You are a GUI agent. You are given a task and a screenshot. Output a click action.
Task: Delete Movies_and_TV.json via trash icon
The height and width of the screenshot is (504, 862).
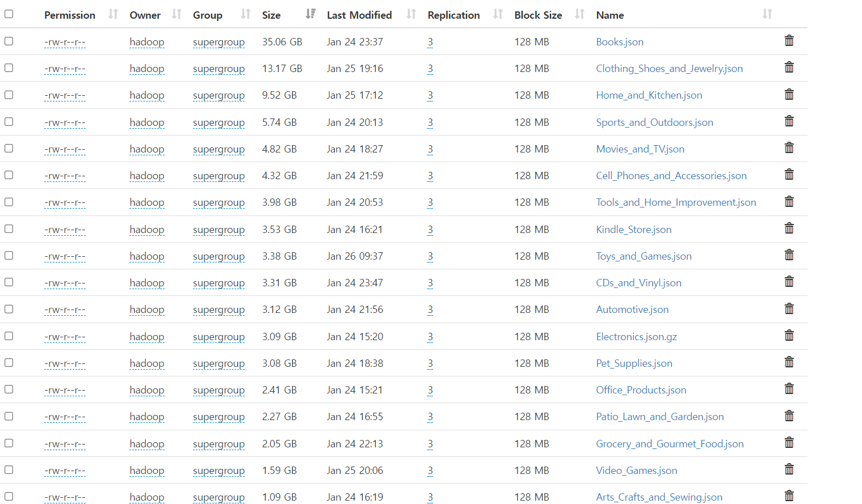(789, 147)
